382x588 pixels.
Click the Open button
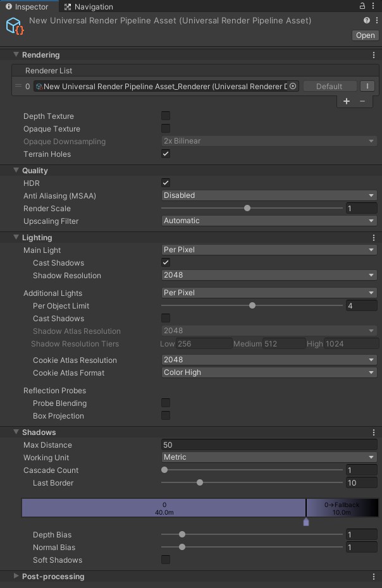366,35
